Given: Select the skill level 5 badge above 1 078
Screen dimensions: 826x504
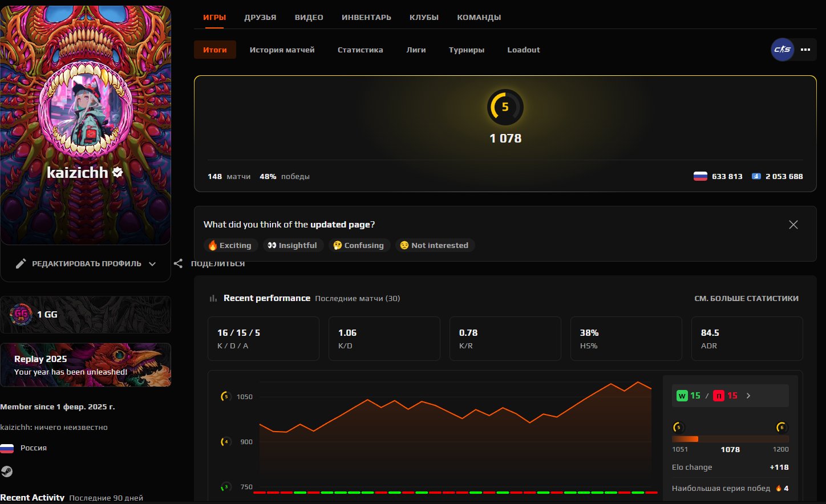Looking at the screenshot, I should click(x=505, y=107).
